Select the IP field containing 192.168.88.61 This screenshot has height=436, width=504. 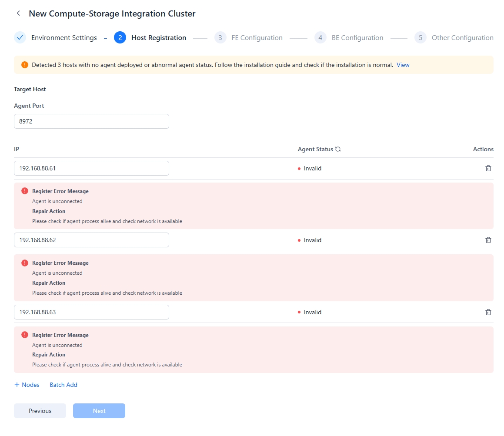click(91, 168)
